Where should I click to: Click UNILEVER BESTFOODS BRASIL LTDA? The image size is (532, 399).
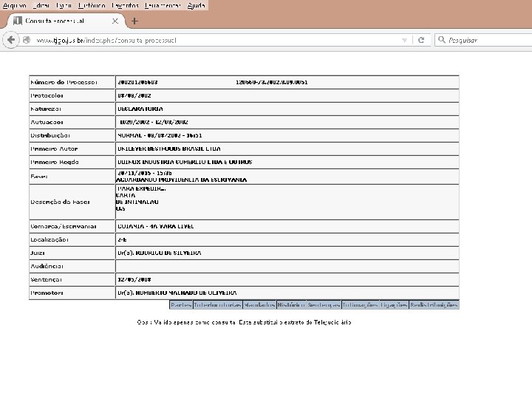click(x=169, y=149)
